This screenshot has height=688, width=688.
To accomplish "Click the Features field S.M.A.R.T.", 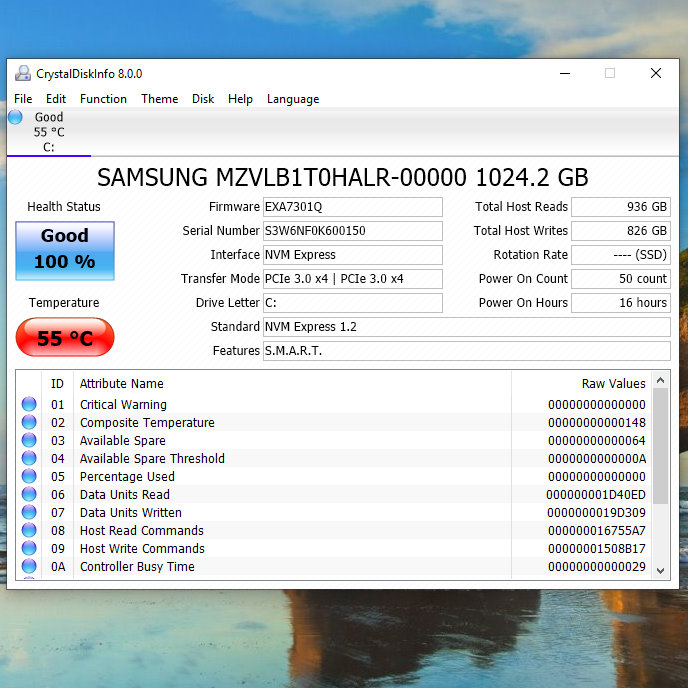I will [467, 351].
